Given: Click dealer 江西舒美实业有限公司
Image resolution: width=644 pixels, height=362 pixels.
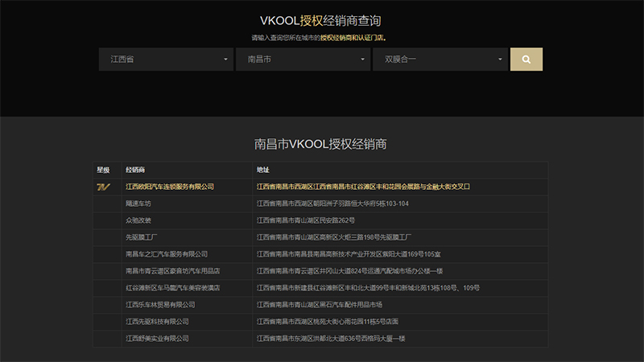Looking at the screenshot, I should [x=157, y=339].
